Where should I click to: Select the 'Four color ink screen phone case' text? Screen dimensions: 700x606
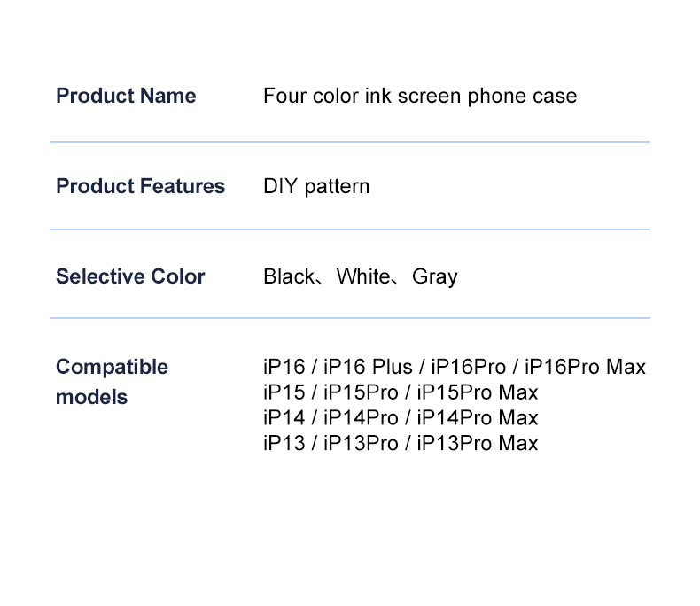tap(420, 96)
